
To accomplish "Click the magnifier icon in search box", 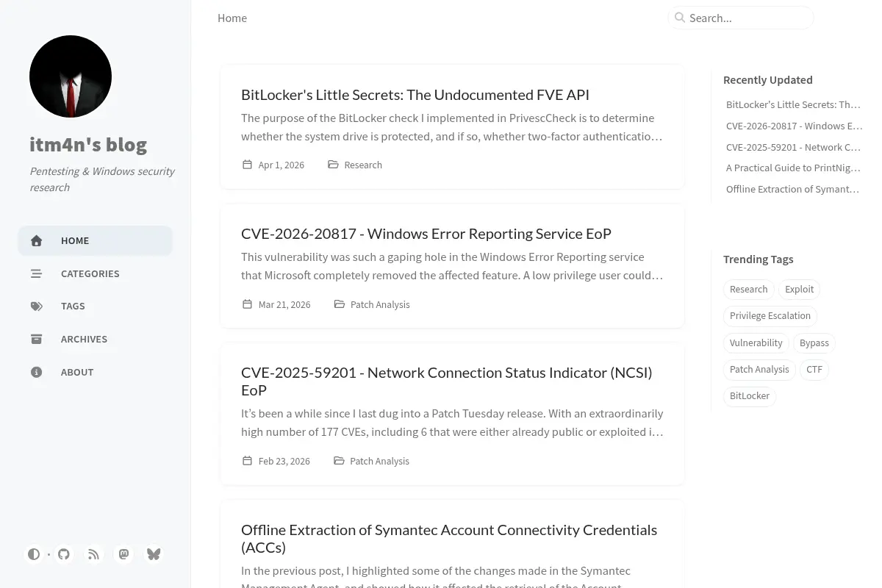I will tap(680, 18).
